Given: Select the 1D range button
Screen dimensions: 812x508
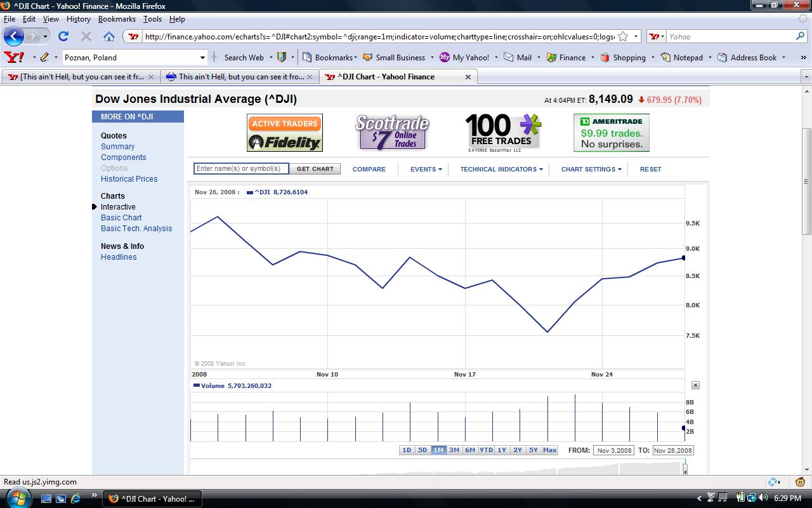Looking at the screenshot, I should [x=407, y=450].
